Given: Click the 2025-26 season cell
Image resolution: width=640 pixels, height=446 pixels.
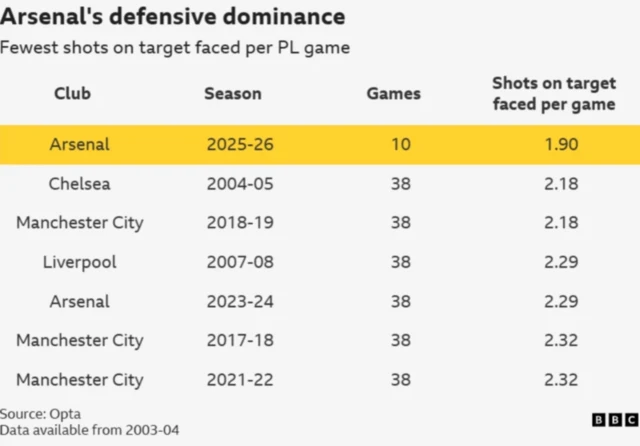Looking at the screenshot, I should click(x=241, y=144).
